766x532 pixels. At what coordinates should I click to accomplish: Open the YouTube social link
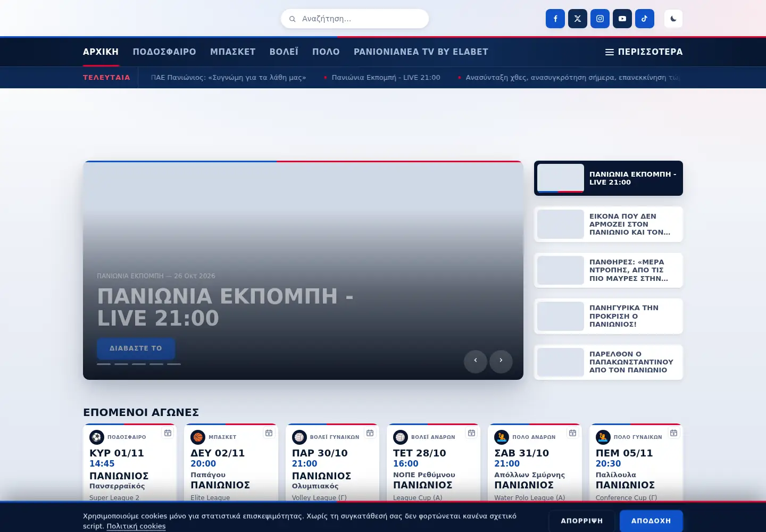pos(622,19)
